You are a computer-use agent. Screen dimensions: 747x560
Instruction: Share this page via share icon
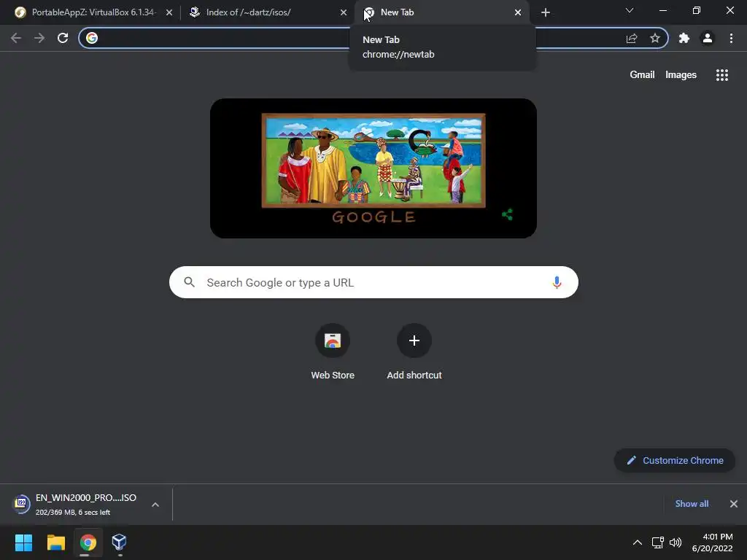pos(632,38)
